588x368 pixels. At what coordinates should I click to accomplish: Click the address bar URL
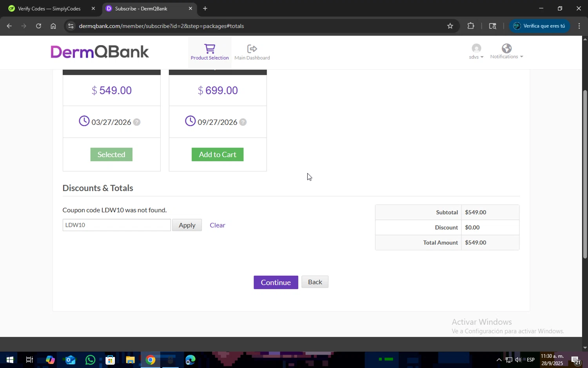tap(162, 26)
